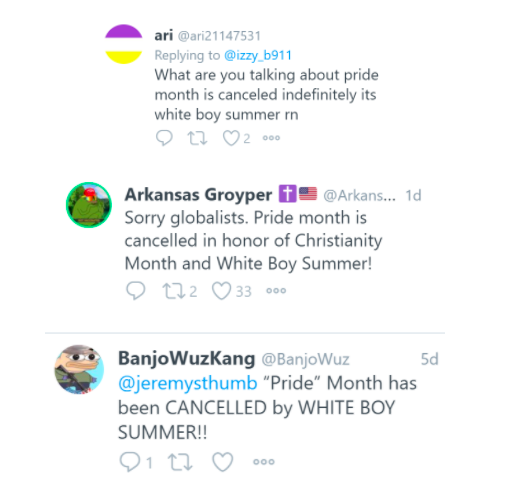Open BanjoWuzKang display name profile
The width and height of the screenshot is (507, 496).
pyautogui.click(x=187, y=359)
